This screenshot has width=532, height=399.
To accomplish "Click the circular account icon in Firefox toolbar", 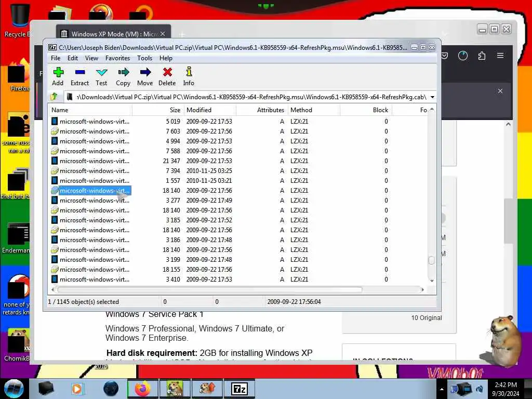I will (x=463, y=56).
